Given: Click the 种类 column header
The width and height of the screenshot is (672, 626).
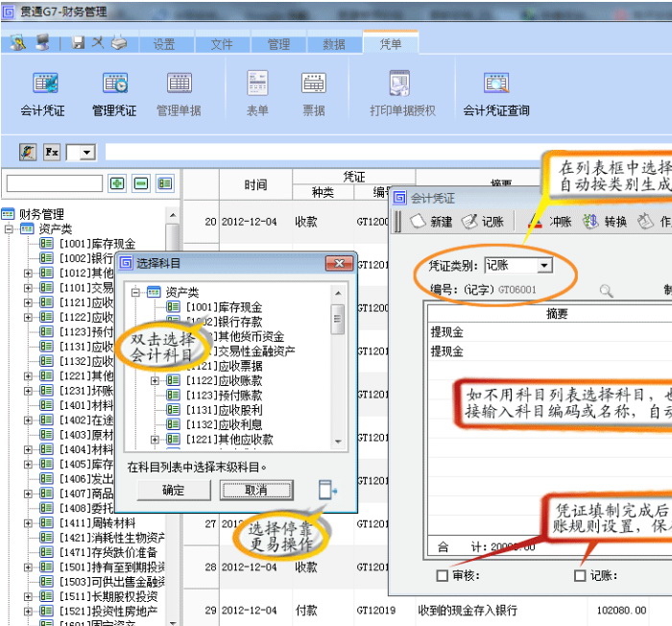Looking at the screenshot, I should pos(323,193).
